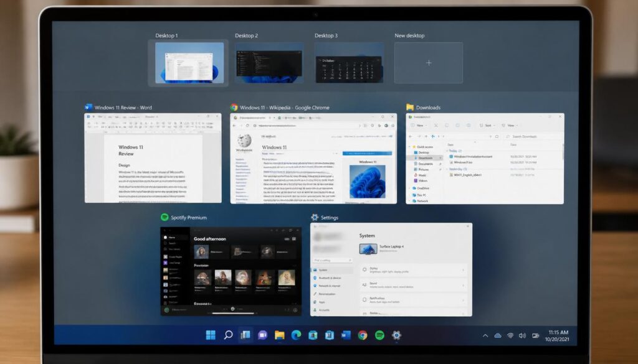The height and width of the screenshot is (364, 638).
Task: Switch to the Desktop 1 thumbnail
Action: (x=189, y=63)
